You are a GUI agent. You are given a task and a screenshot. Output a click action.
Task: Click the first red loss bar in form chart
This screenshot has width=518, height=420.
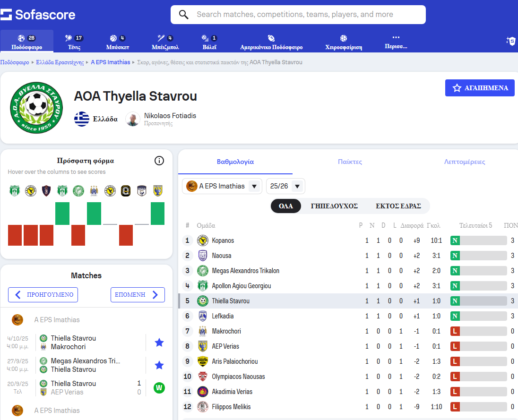15,235
